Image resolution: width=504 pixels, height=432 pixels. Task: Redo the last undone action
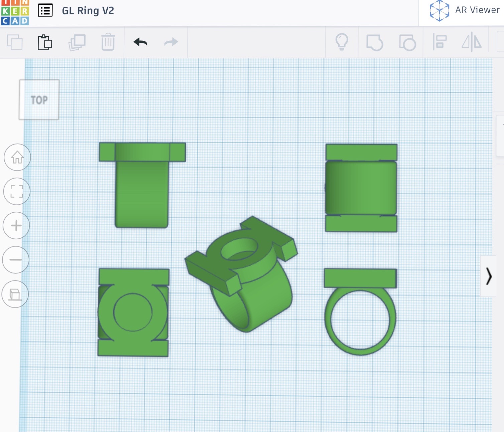tap(171, 42)
